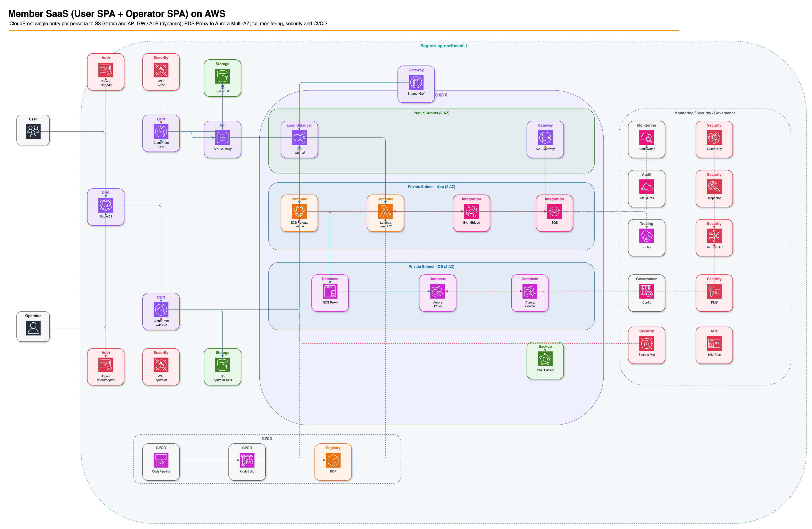This screenshot has width=812, height=529.
Task: Click the RDS Proxy icon
Action: pyautogui.click(x=330, y=291)
